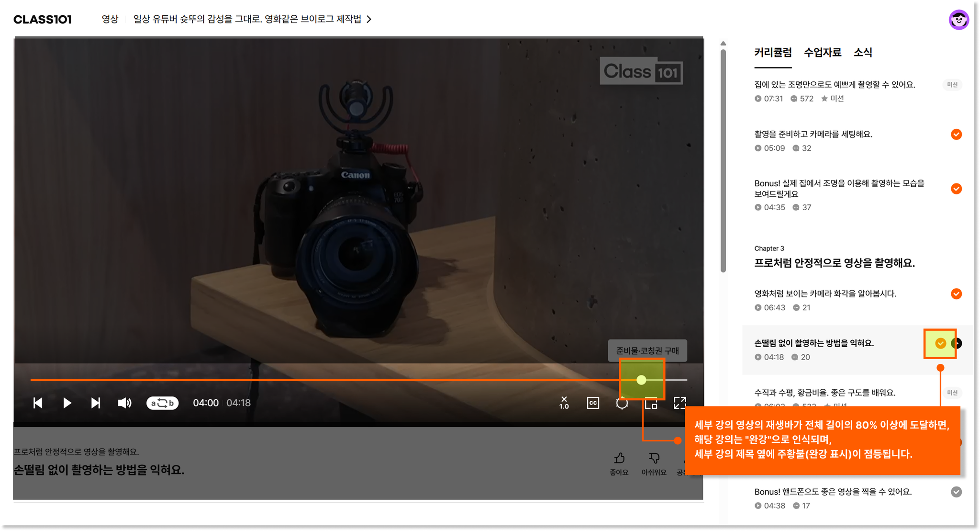
Task: Enter fullscreen mode
Action: (x=679, y=403)
